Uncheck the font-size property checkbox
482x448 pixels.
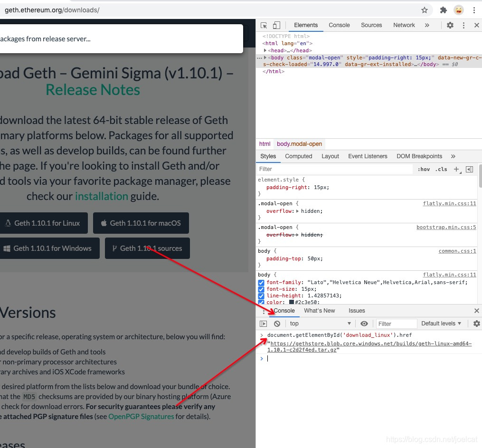click(261, 289)
